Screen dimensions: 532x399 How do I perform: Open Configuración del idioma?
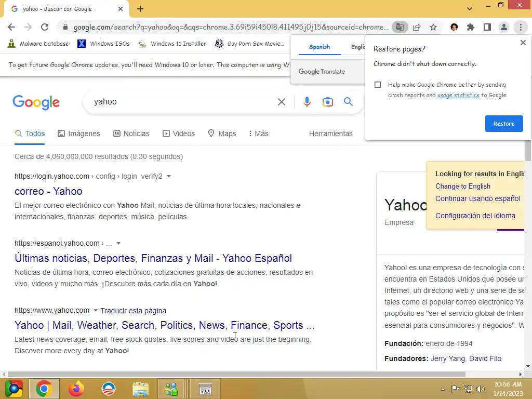pyautogui.click(x=475, y=216)
